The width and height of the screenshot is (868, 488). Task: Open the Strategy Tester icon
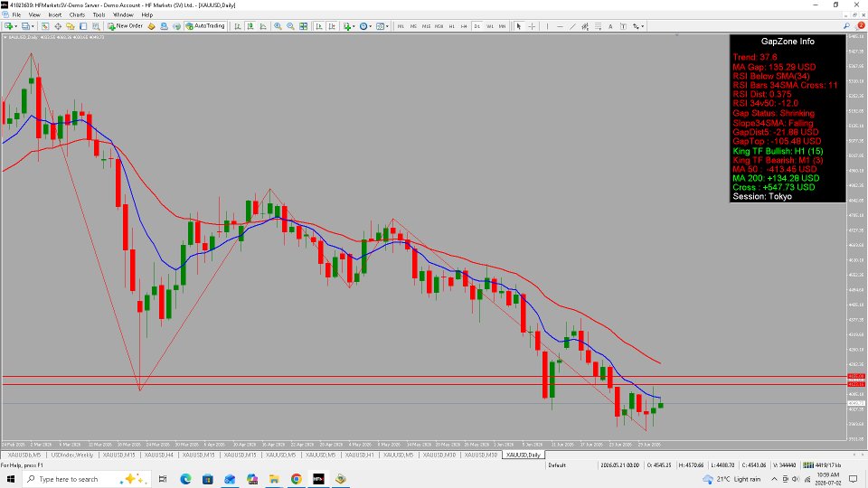point(97,26)
